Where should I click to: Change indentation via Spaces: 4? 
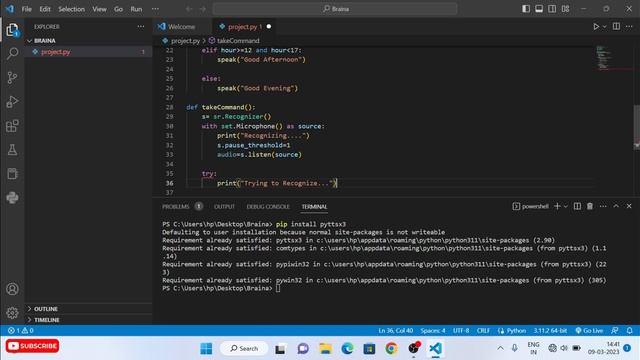point(433,331)
